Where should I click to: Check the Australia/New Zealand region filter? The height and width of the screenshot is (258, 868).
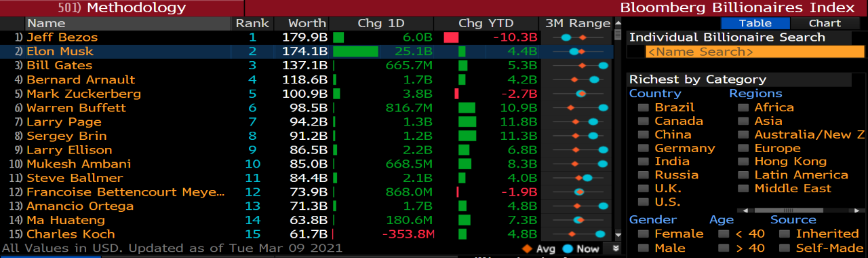pos(743,134)
